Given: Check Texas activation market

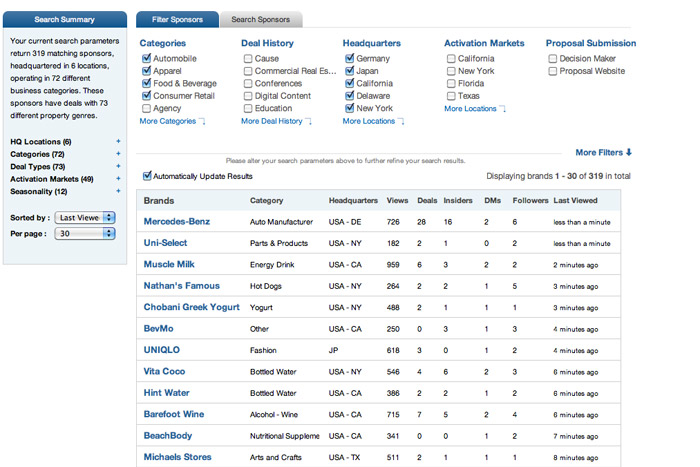Looking at the screenshot, I should (x=451, y=96).
